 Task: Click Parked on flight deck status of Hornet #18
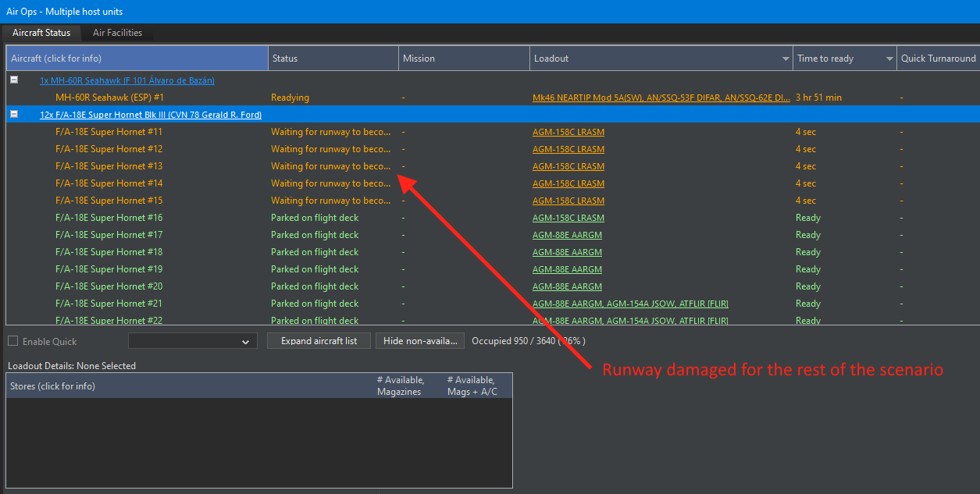pos(315,252)
